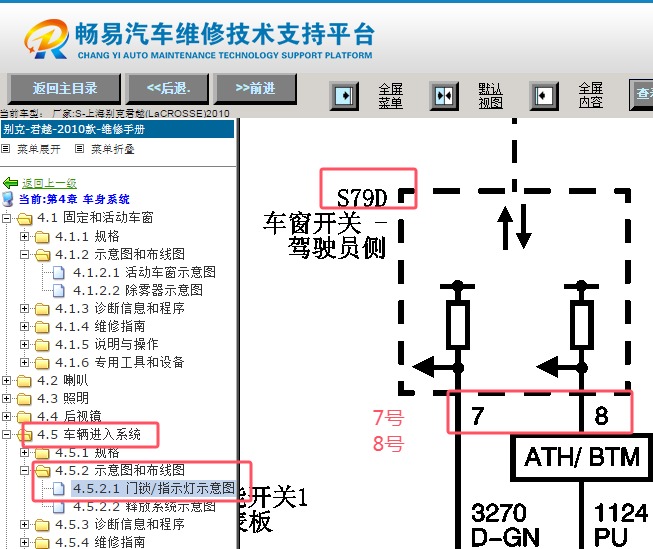
Task: Open 4.5.2.1 门锁/指示灯示意图
Action: point(153,488)
